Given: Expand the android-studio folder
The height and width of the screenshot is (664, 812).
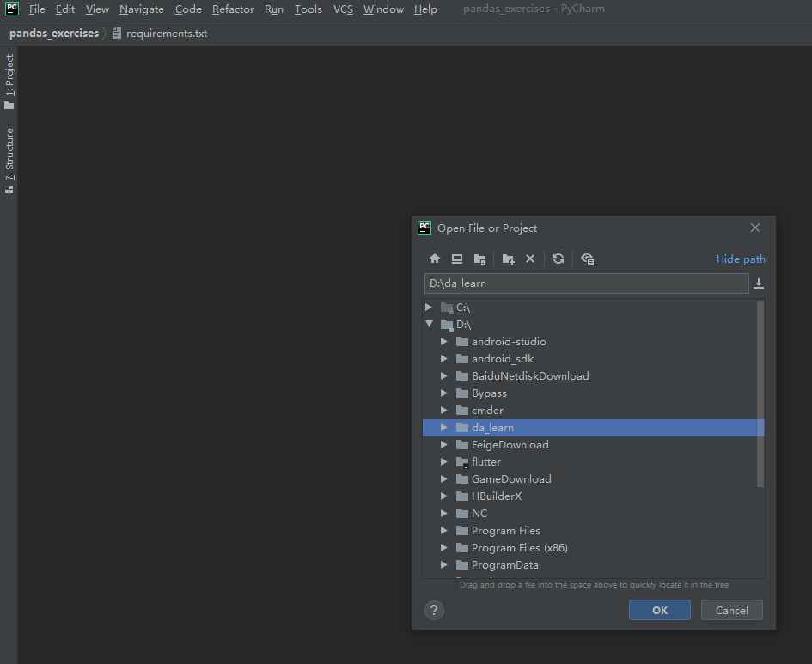Looking at the screenshot, I should (443, 342).
